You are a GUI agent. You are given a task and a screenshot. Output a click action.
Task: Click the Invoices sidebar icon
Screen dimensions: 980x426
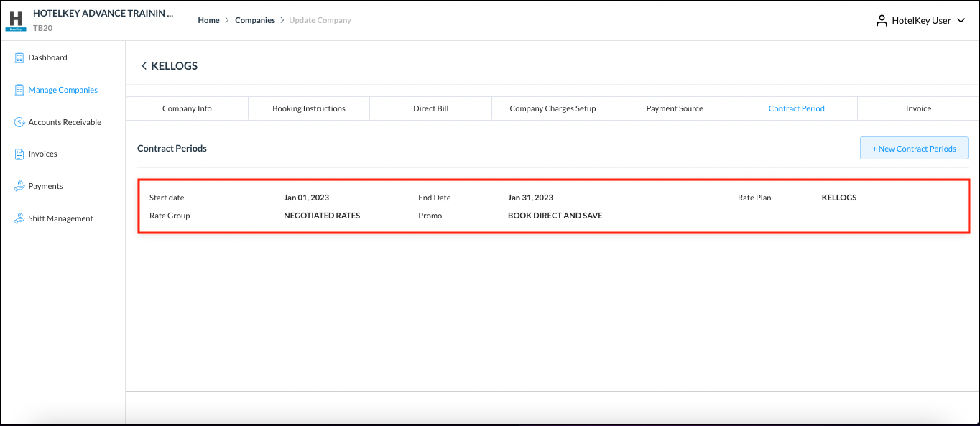(19, 153)
